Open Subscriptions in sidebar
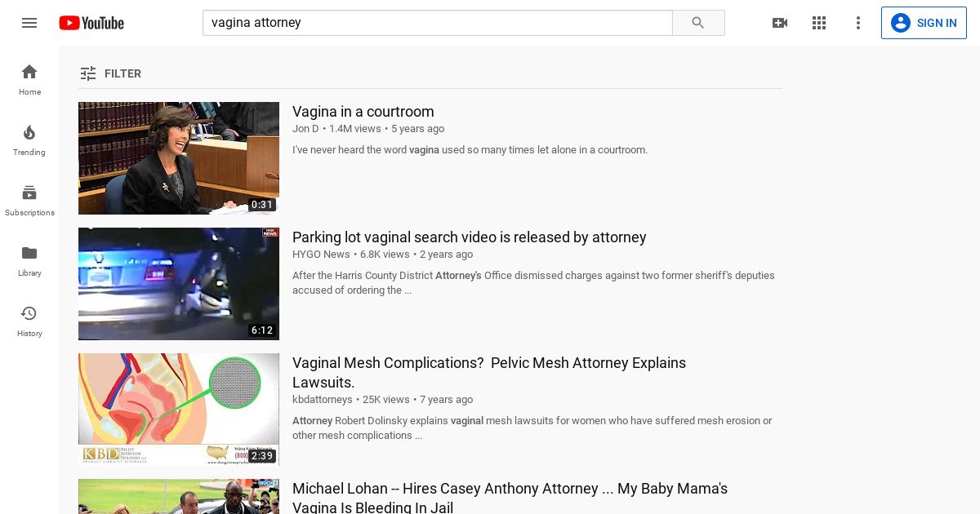The width and height of the screenshot is (980, 514). pos(29,200)
